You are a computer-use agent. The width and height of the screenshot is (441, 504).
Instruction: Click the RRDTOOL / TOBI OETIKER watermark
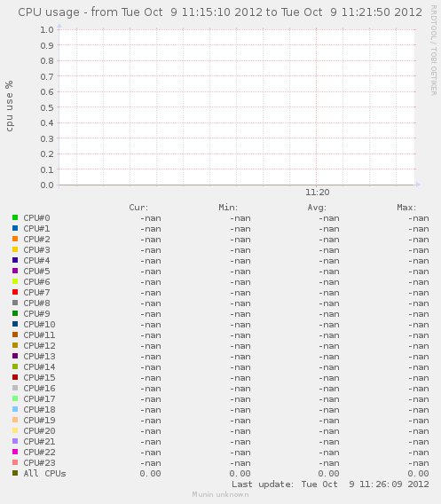coord(433,51)
